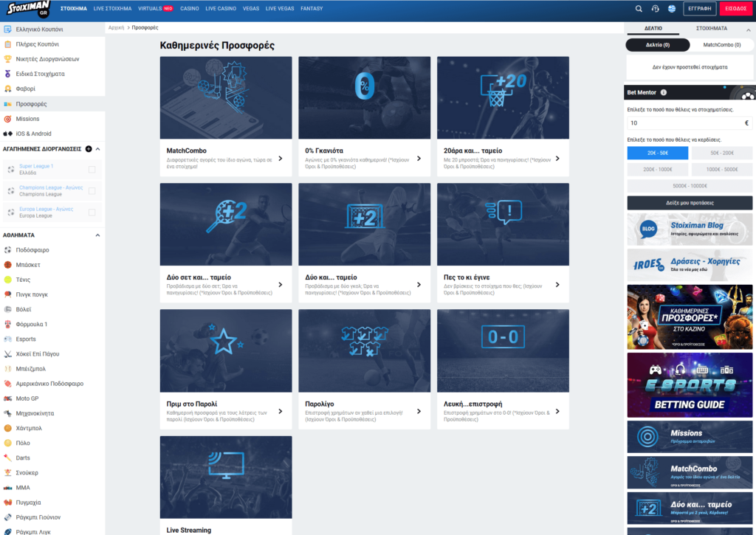The height and width of the screenshot is (535, 756).
Task: Click the Ποδόσφαιρο football icon
Action: pyautogui.click(x=7, y=250)
